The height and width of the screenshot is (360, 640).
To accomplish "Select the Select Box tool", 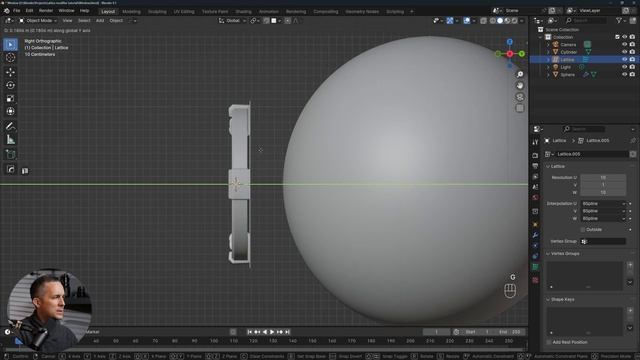I will point(11,44).
